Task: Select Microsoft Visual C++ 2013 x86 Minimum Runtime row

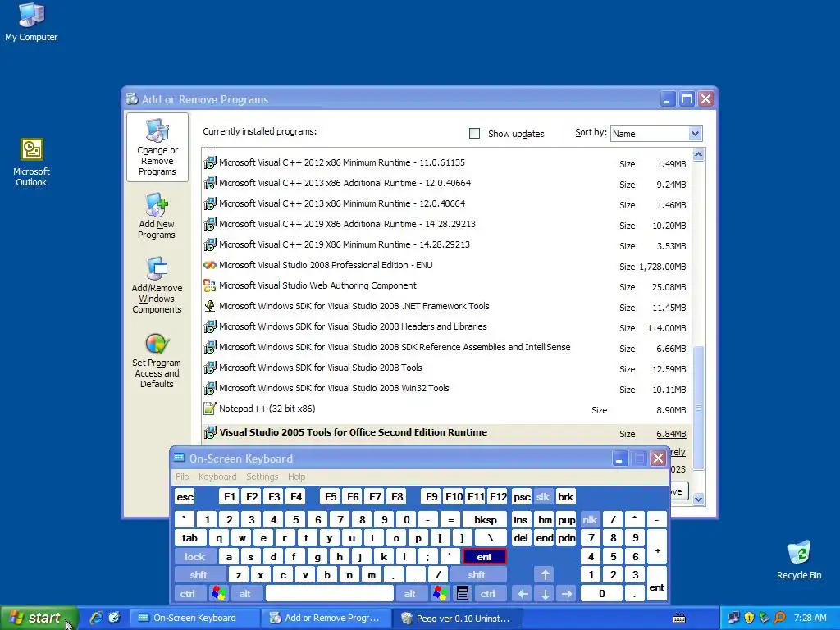Action: click(446, 204)
